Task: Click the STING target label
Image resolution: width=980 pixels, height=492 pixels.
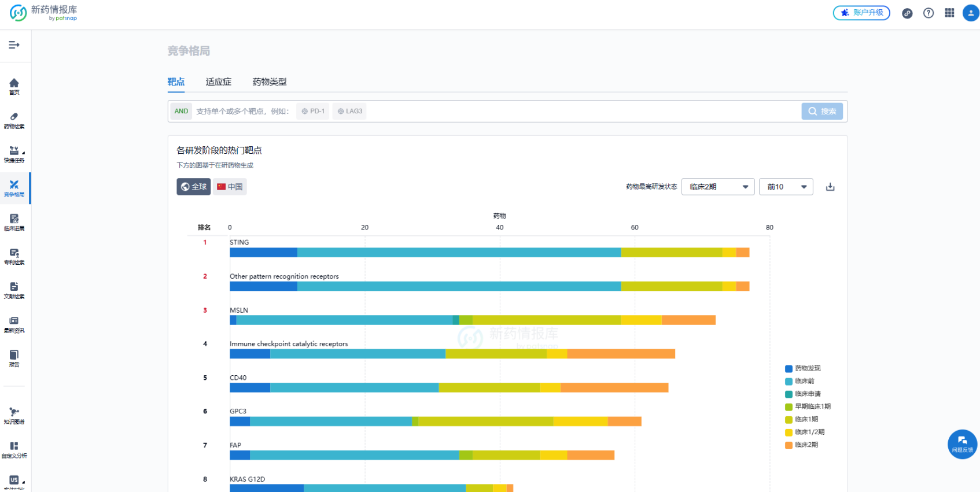Action: coord(239,242)
